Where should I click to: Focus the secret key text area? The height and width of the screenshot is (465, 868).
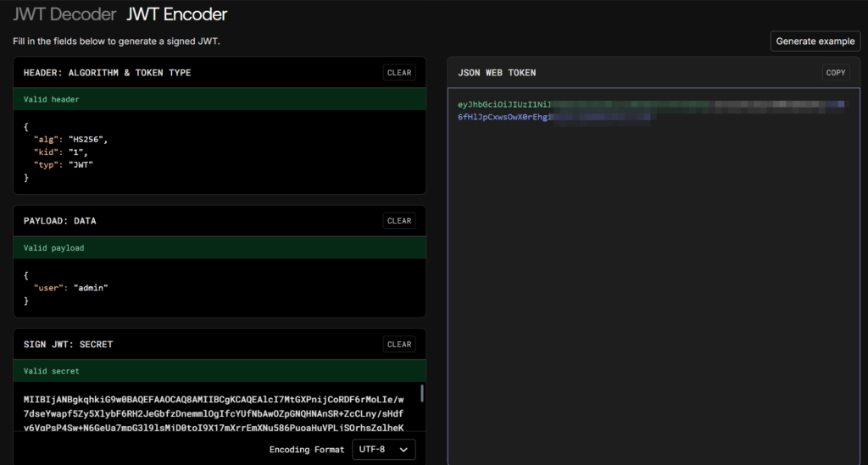pyautogui.click(x=212, y=411)
